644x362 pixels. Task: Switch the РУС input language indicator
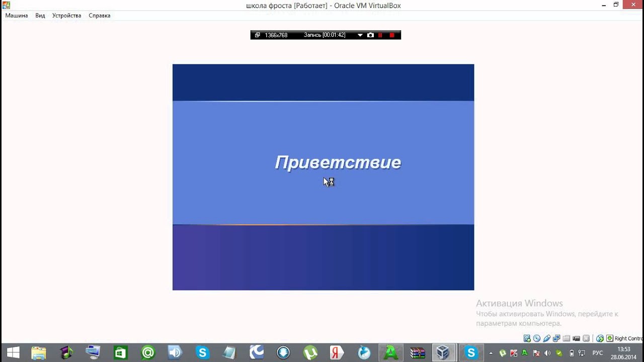[x=598, y=353]
